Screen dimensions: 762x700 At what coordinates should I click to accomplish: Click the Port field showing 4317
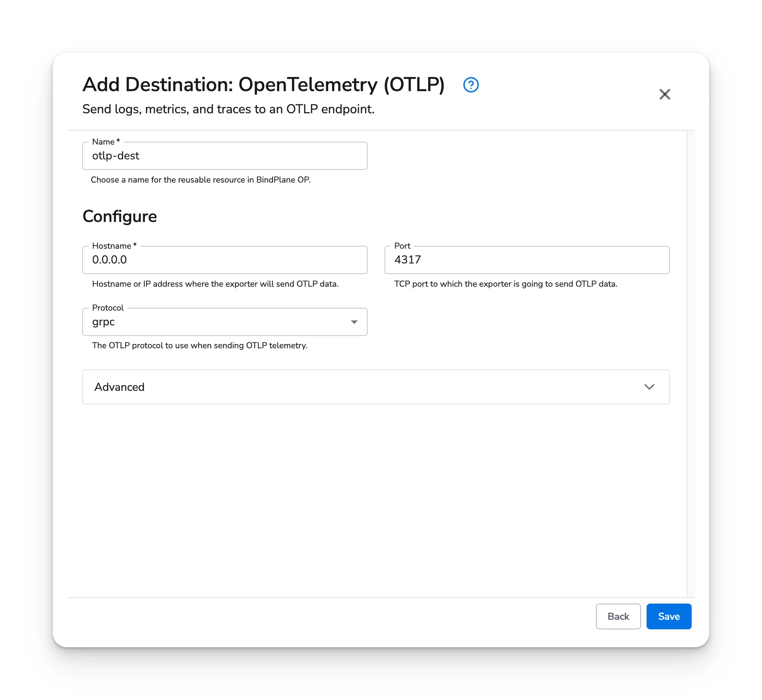[527, 260]
